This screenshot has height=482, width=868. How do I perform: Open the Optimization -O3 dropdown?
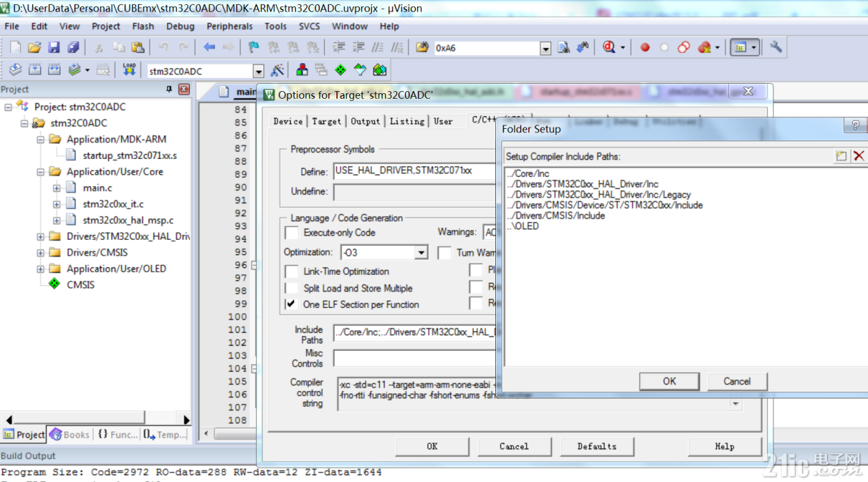[421, 252]
